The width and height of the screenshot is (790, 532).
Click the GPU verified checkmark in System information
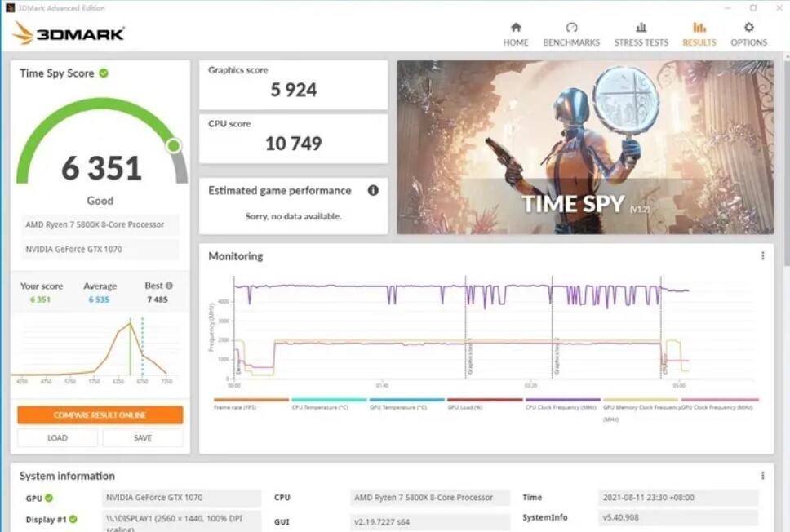point(49,497)
